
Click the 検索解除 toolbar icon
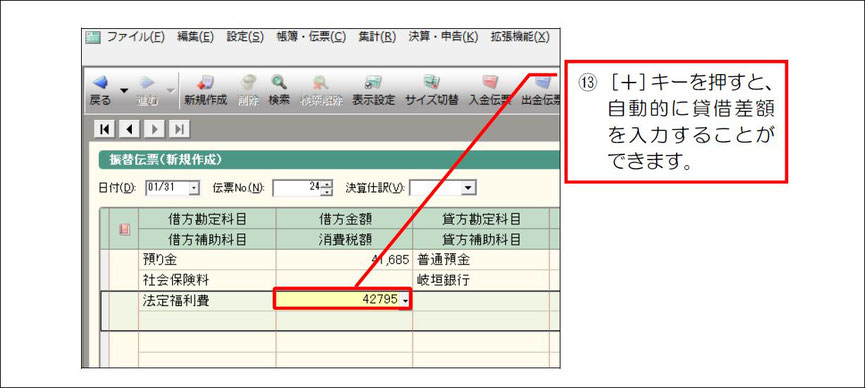point(321,83)
